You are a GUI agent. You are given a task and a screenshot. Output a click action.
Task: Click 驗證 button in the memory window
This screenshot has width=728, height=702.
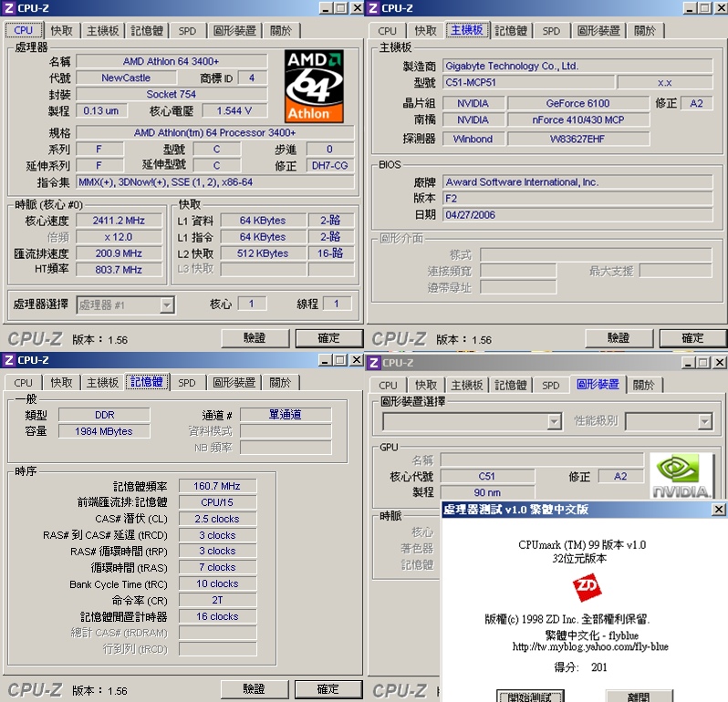tap(255, 689)
